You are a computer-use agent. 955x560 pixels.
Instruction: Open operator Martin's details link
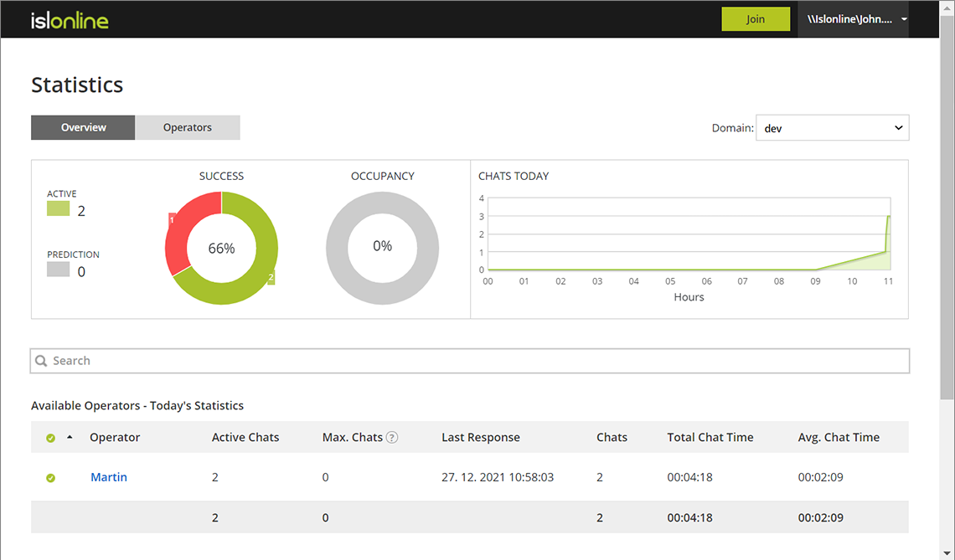click(108, 477)
